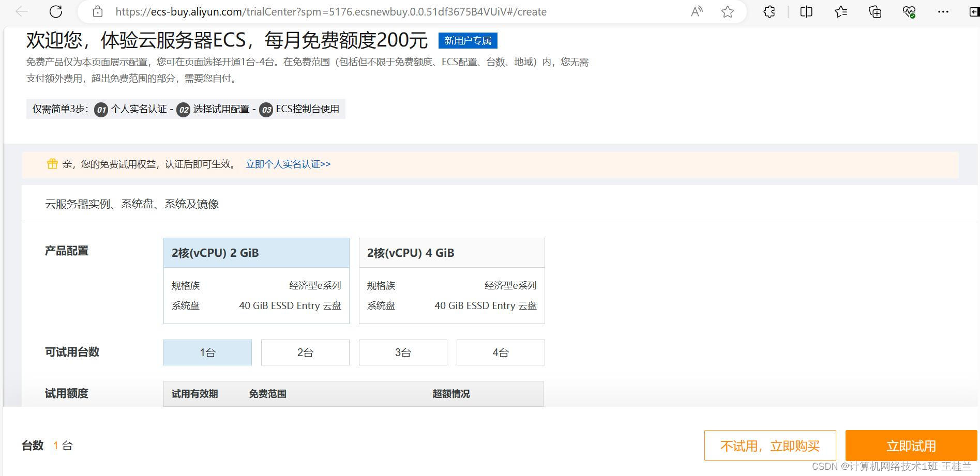Open browser essentials heart icon
Viewport: 980px width, 476px height.
[x=909, y=11]
